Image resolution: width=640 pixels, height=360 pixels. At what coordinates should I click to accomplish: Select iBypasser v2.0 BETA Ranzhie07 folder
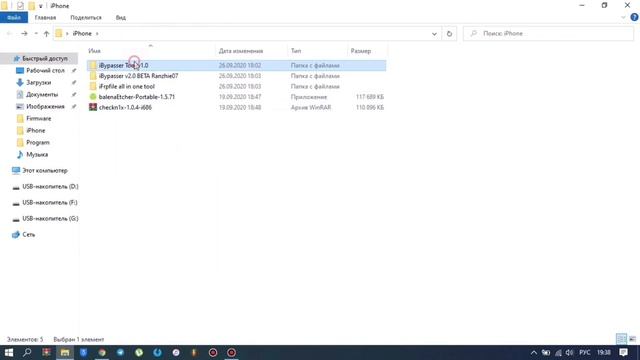coord(236,76)
